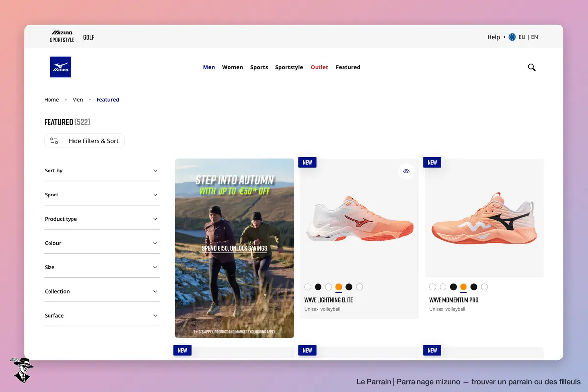Expand the Product type filter
The height and width of the screenshot is (392, 588).
point(102,219)
